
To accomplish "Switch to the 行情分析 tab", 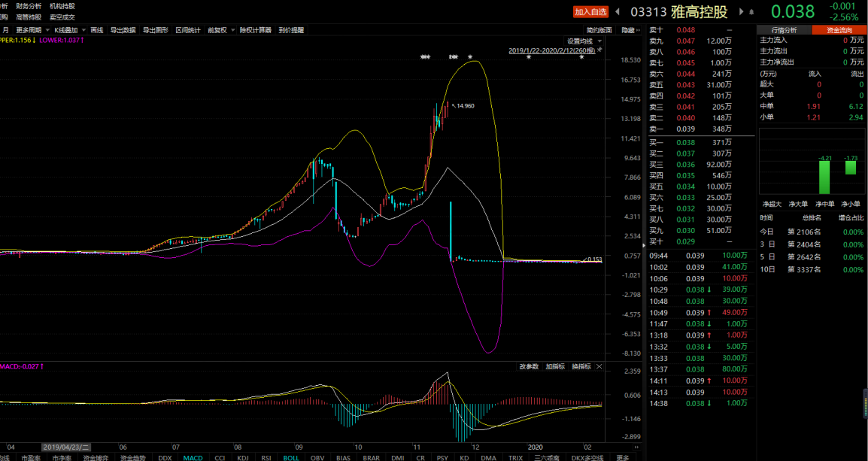I will (784, 30).
